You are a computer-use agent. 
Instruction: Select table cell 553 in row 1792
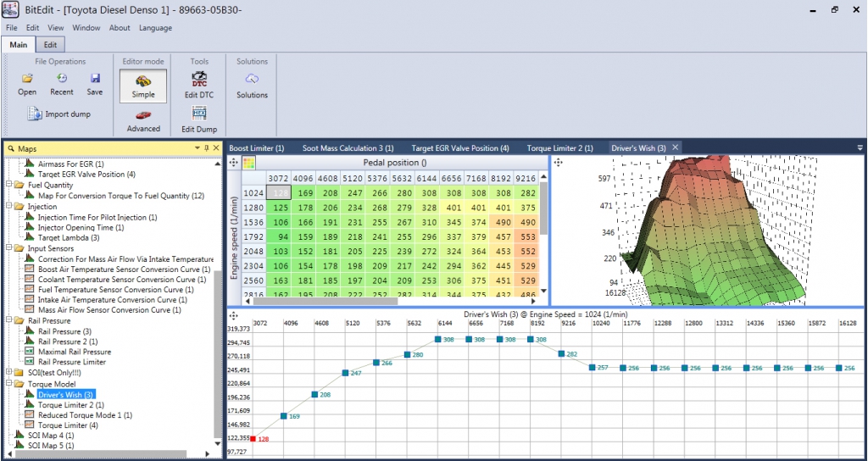coord(526,238)
